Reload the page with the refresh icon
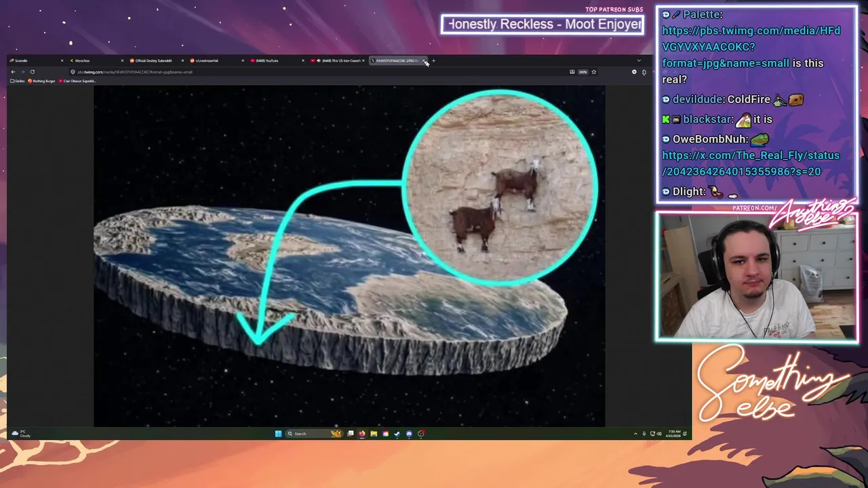 (x=32, y=72)
